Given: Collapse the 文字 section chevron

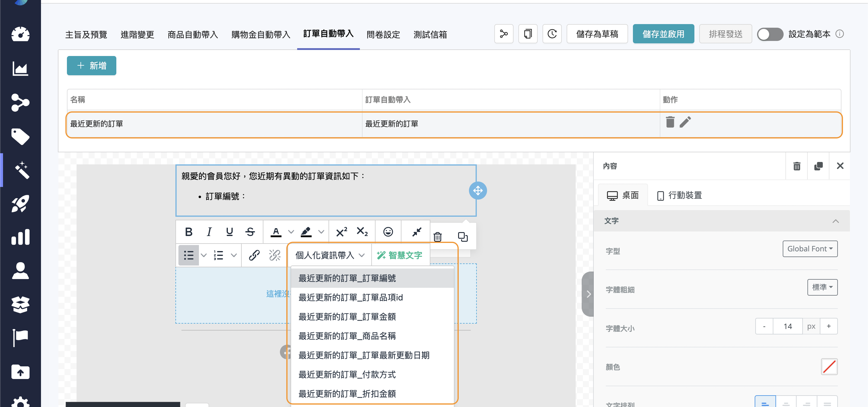Looking at the screenshot, I should pyautogui.click(x=835, y=221).
